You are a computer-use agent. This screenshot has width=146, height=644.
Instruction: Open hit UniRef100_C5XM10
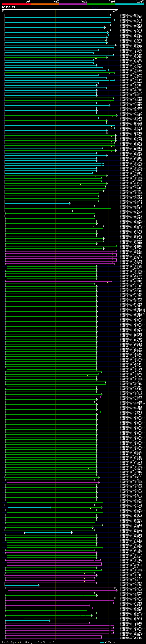(131, 35)
